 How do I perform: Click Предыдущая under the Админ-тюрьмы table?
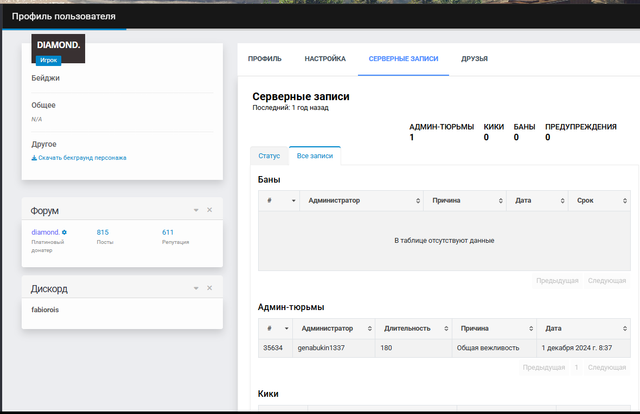[x=544, y=367]
